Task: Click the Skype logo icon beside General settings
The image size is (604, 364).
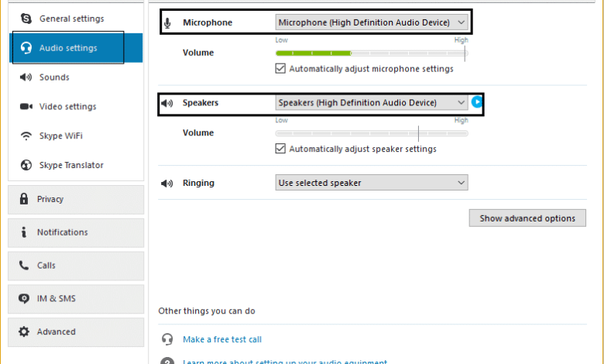Action: point(26,19)
